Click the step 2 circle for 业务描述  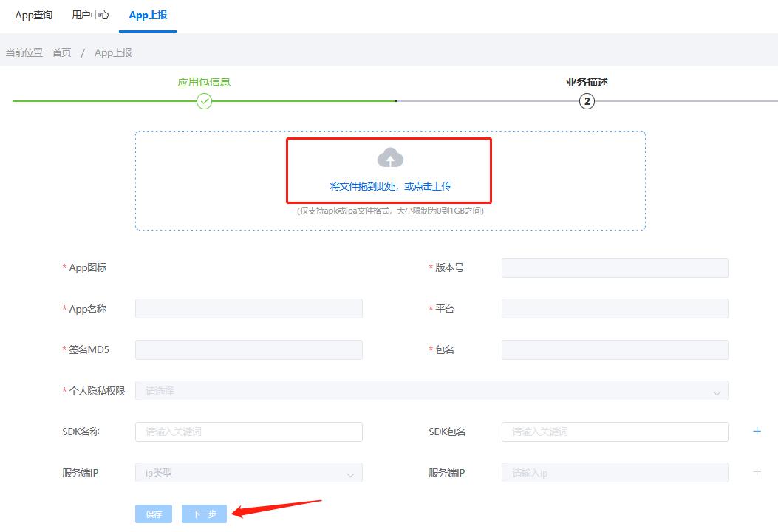pyautogui.click(x=586, y=101)
